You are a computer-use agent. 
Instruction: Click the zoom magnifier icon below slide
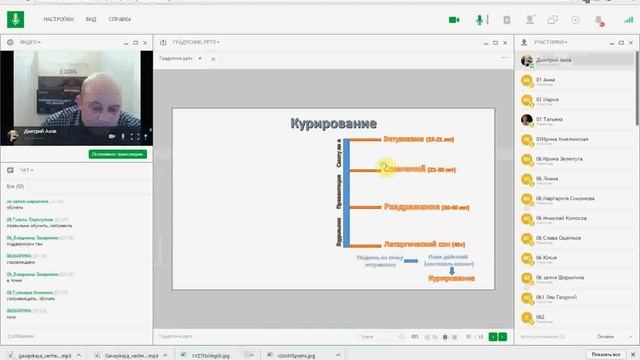pos(401,337)
